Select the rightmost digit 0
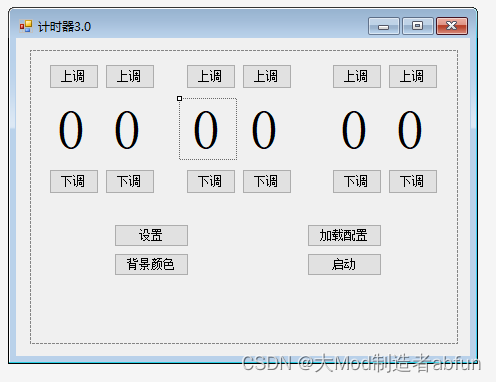 click(410, 130)
